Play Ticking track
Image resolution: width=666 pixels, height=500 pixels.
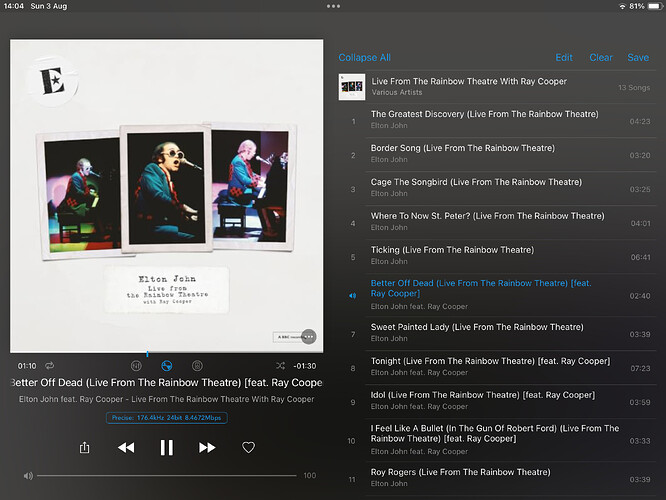[497, 257]
